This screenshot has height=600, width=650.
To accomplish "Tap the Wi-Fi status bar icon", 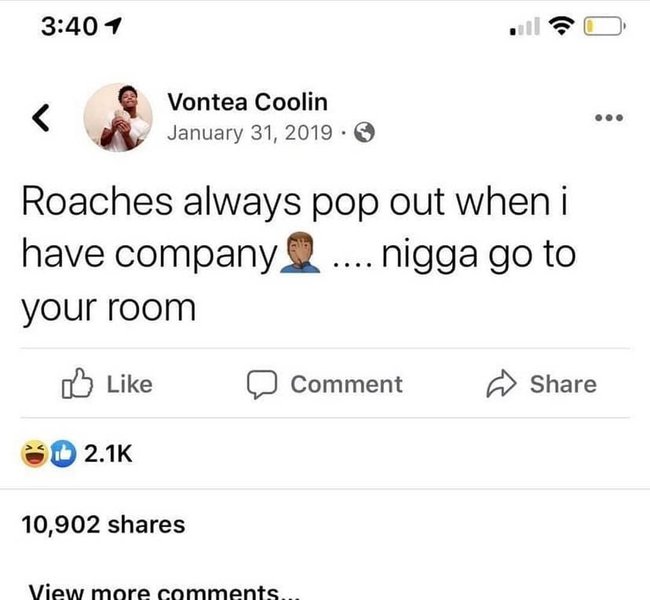I will pos(562,26).
